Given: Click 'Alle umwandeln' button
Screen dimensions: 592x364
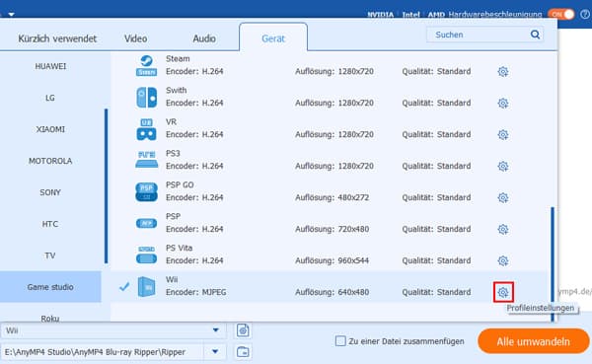Looking at the screenshot, I should (533, 341).
